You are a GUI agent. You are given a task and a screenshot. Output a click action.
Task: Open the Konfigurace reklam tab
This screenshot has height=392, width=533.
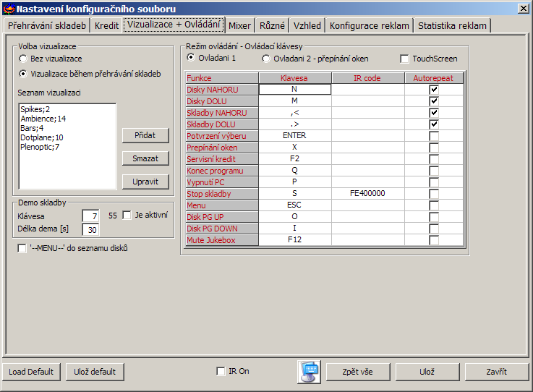coord(369,25)
